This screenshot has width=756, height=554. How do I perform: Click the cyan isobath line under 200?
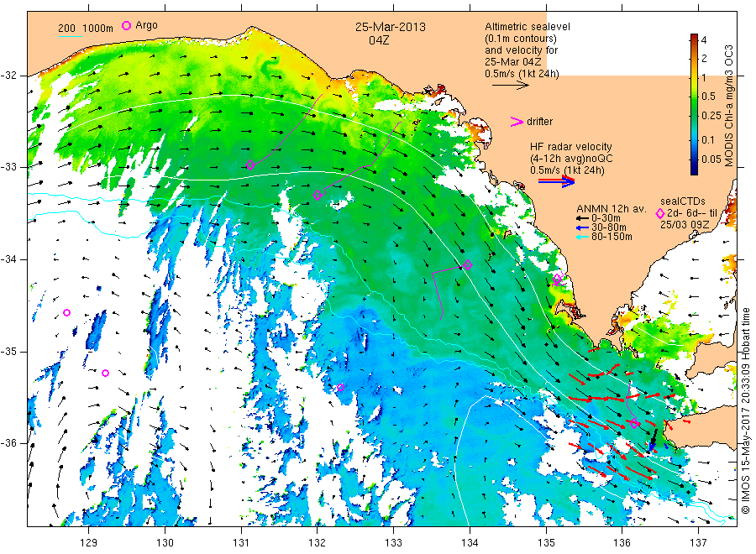click(70, 36)
